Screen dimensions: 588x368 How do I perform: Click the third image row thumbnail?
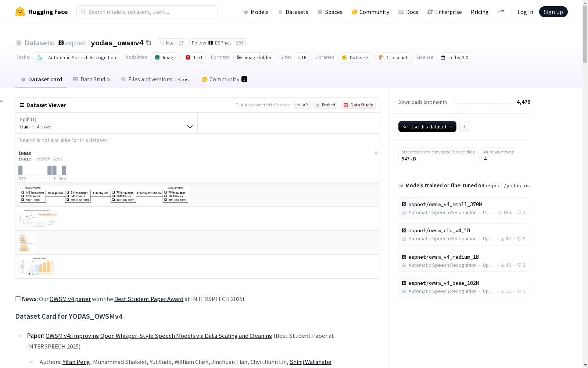pos(27,243)
